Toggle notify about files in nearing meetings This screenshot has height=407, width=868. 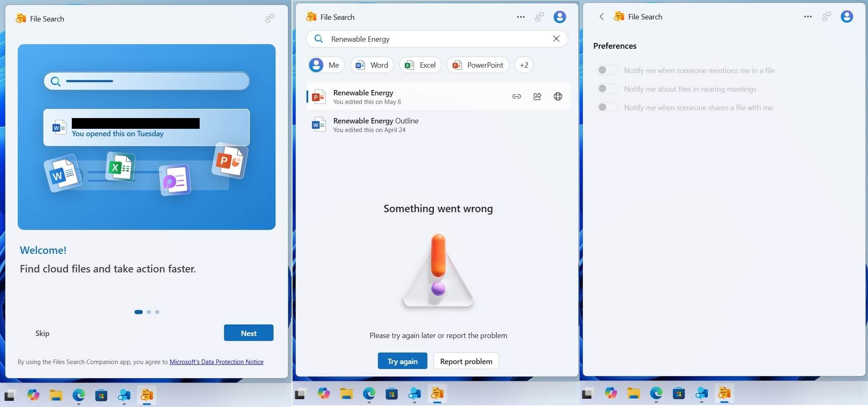607,89
